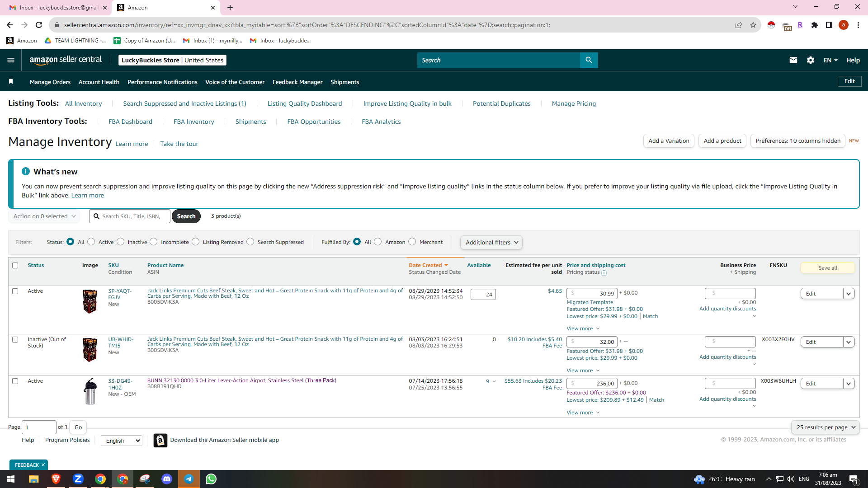This screenshot has width=868, height=488.
Task: Select Fulfilled By Amazon filter
Action: coord(378,242)
